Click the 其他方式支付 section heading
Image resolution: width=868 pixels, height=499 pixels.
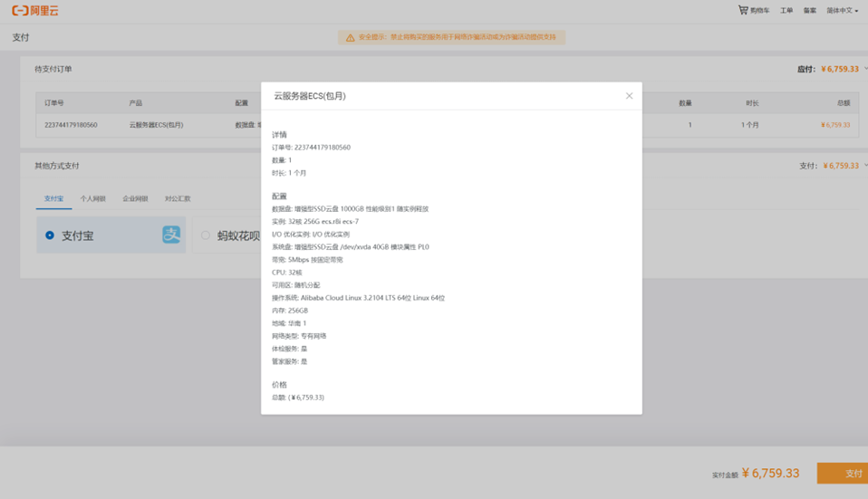[57, 166]
